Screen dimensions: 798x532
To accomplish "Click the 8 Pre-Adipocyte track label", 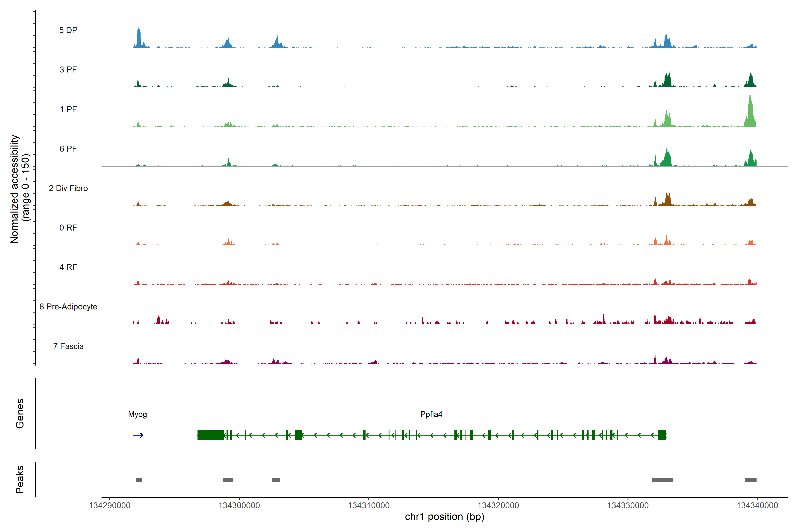I will click(68, 307).
